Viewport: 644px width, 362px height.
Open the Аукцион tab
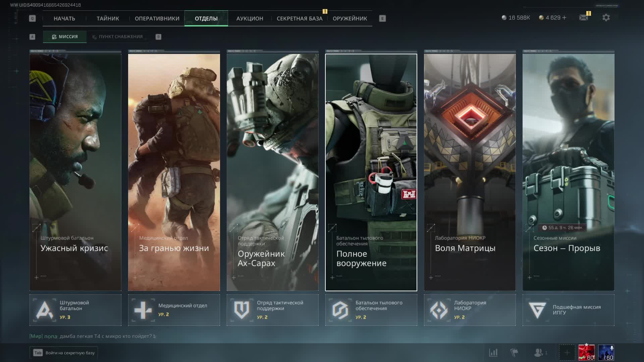[x=250, y=18]
